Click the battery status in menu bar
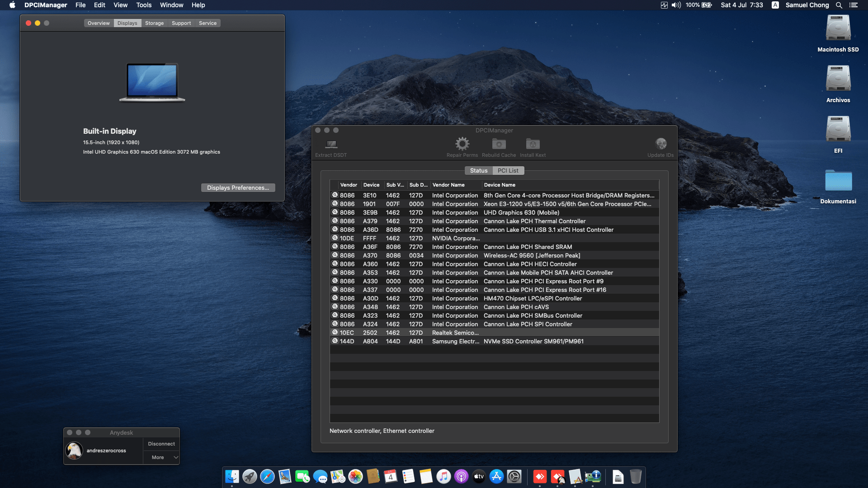Image resolution: width=868 pixels, height=488 pixels. tap(698, 5)
